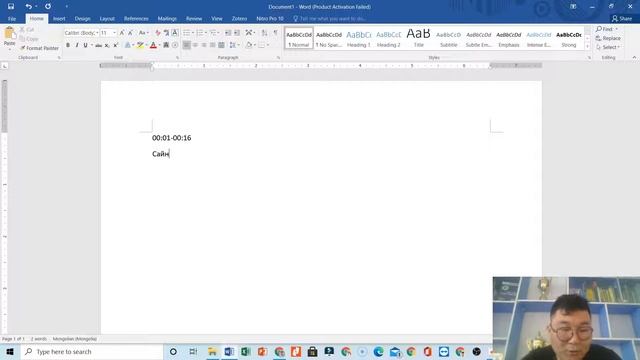Apply the Strong style
This screenshot has width=640, height=360.
tap(569, 38)
